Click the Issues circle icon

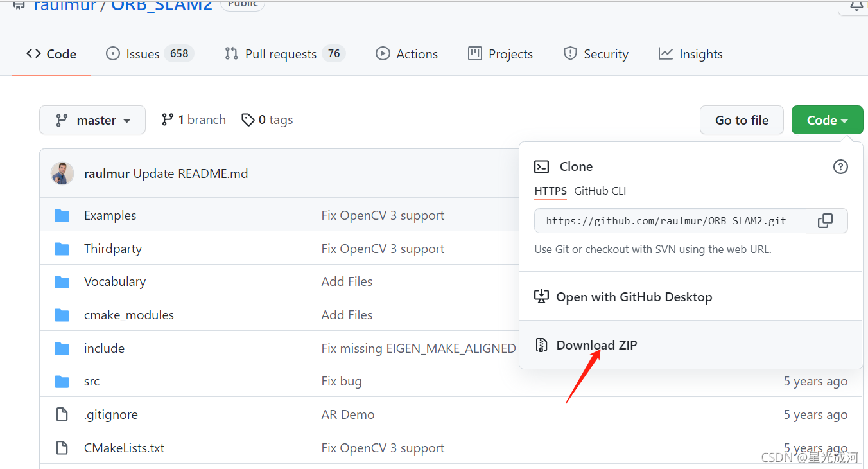pyautogui.click(x=113, y=54)
